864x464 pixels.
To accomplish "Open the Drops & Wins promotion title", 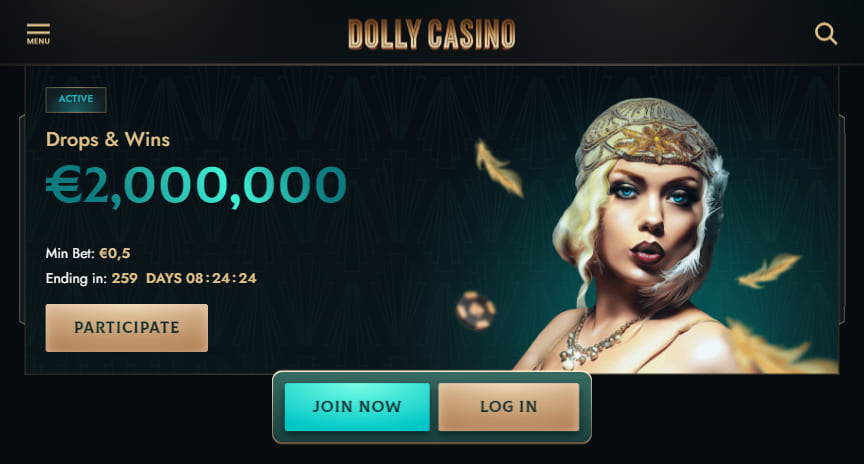I will [108, 139].
